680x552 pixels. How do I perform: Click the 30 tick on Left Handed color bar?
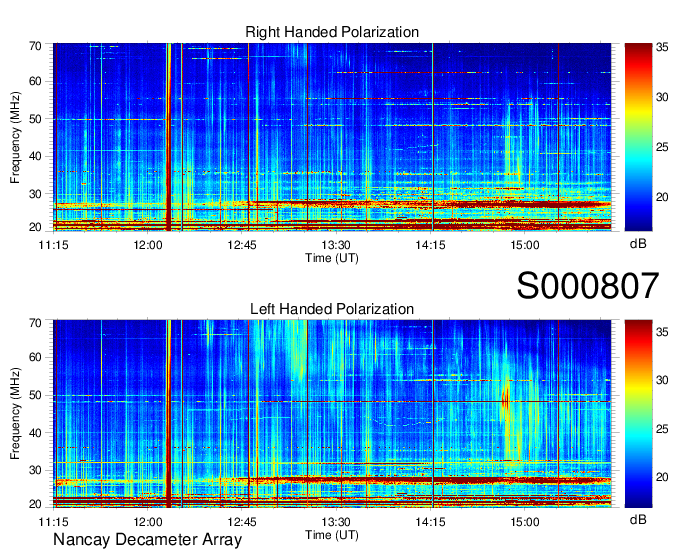pyautogui.click(x=662, y=380)
